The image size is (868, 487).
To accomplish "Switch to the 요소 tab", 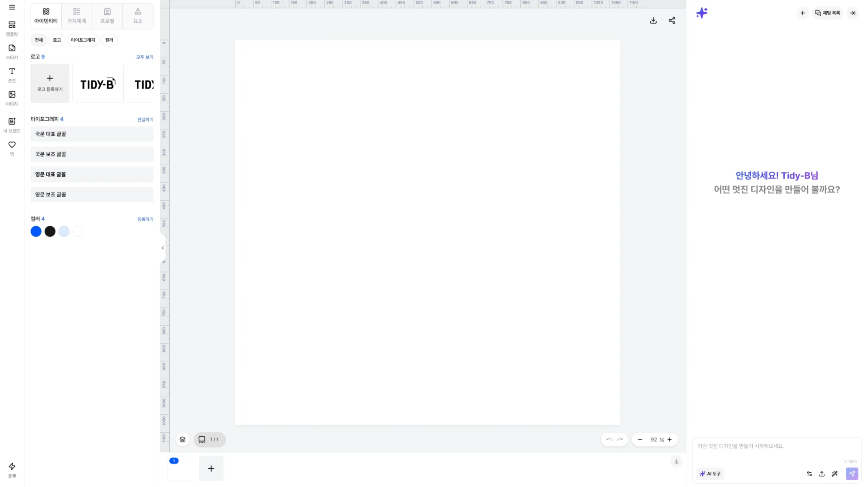I will coord(138,16).
